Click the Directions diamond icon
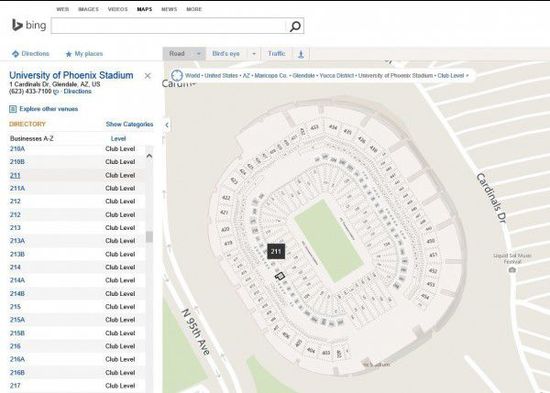 pos(15,54)
